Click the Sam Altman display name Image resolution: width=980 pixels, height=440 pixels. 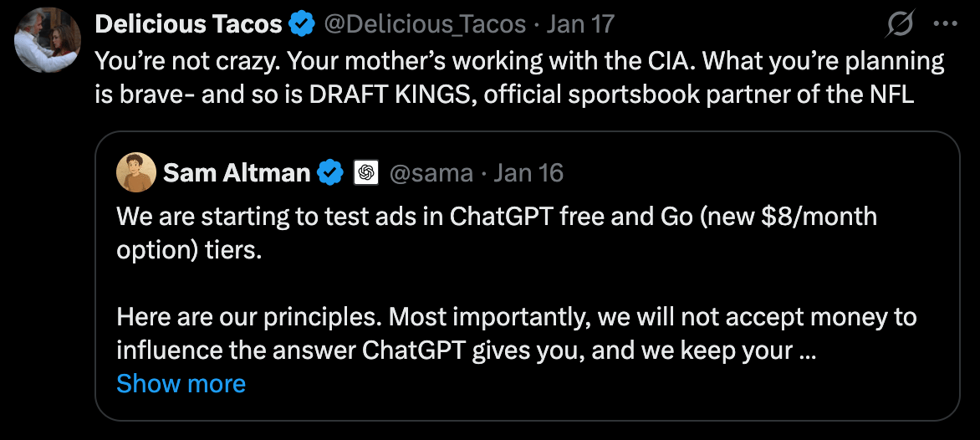click(x=237, y=173)
